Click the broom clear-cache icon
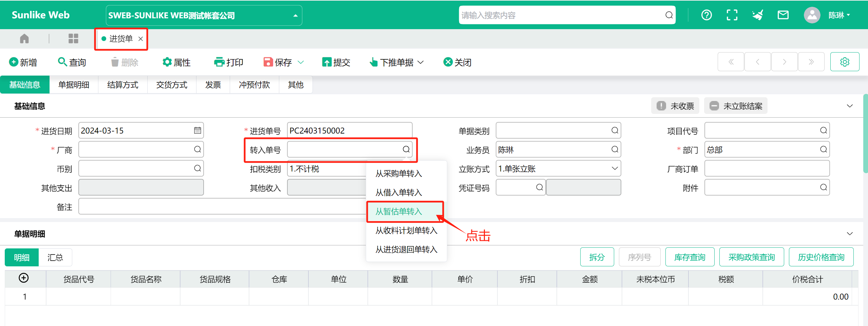 758,15
